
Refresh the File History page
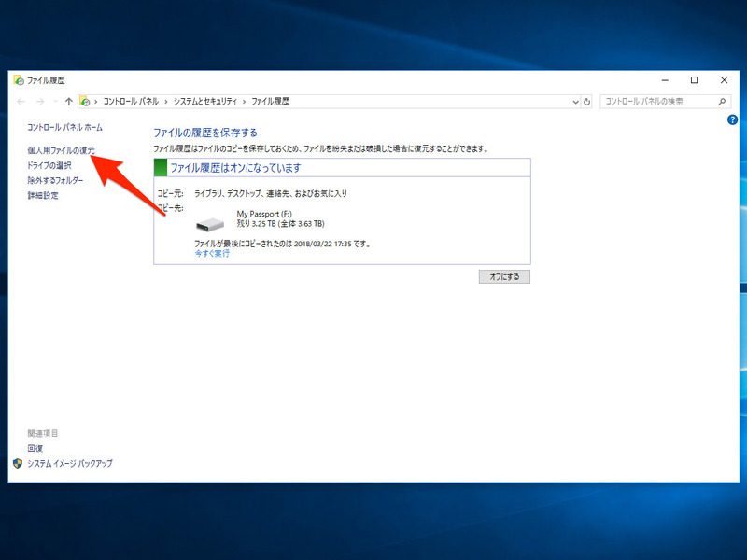(x=586, y=102)
